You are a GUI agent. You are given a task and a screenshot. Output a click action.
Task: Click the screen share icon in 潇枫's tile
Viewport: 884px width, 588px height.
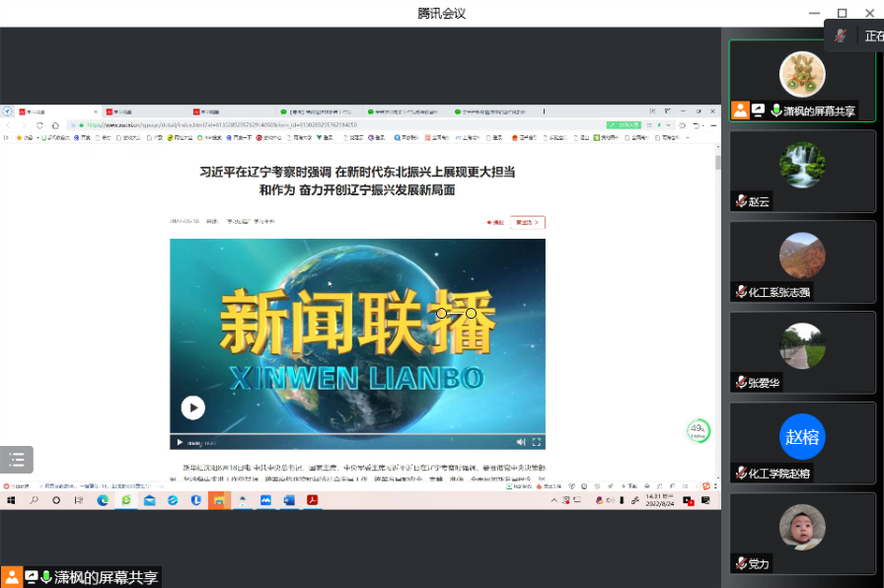pos(758,110)
